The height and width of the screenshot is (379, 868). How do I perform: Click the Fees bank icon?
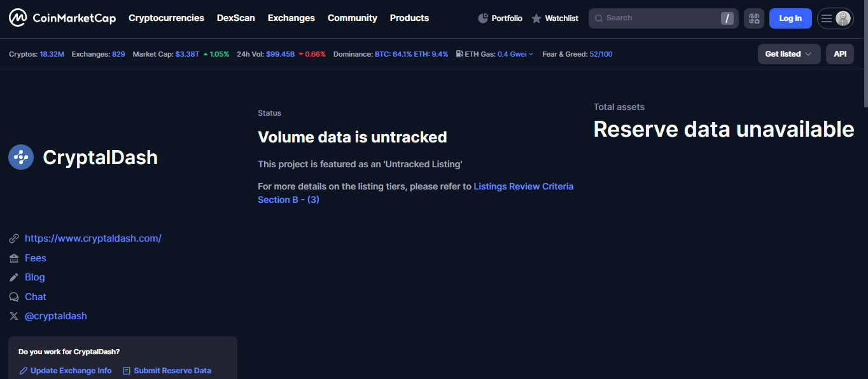tap(14, 258)
